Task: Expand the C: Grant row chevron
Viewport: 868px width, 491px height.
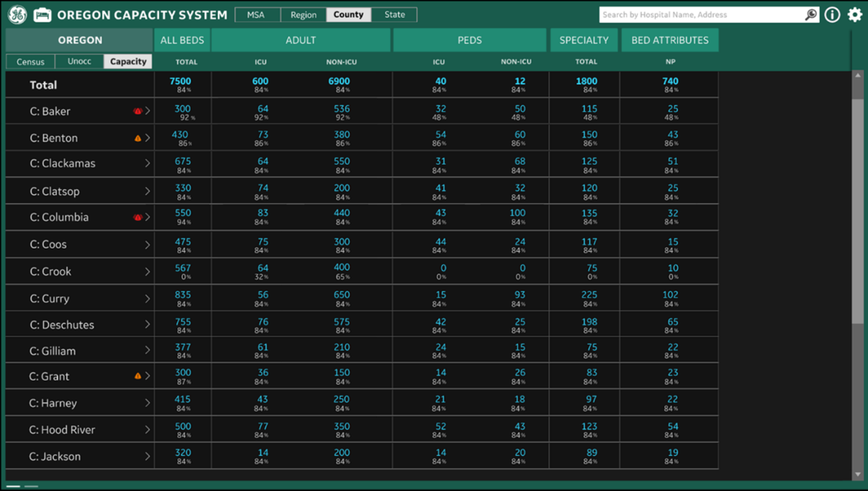Action: tap(148, 376)
